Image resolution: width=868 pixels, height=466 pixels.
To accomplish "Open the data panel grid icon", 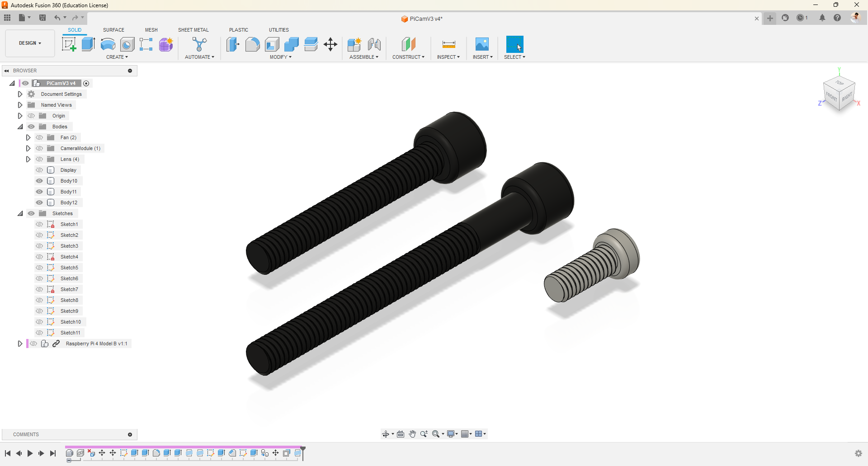I will coord(7,18).
